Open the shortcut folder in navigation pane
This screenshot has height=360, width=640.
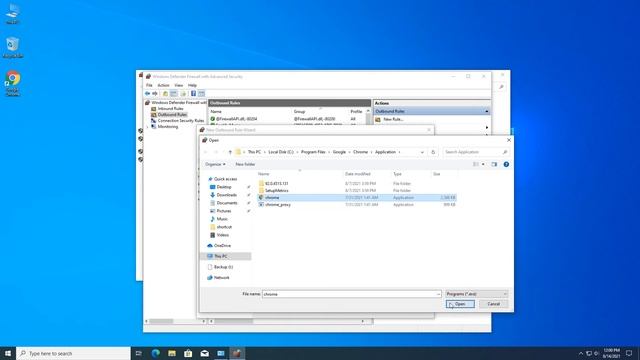[x=224, y=227]
